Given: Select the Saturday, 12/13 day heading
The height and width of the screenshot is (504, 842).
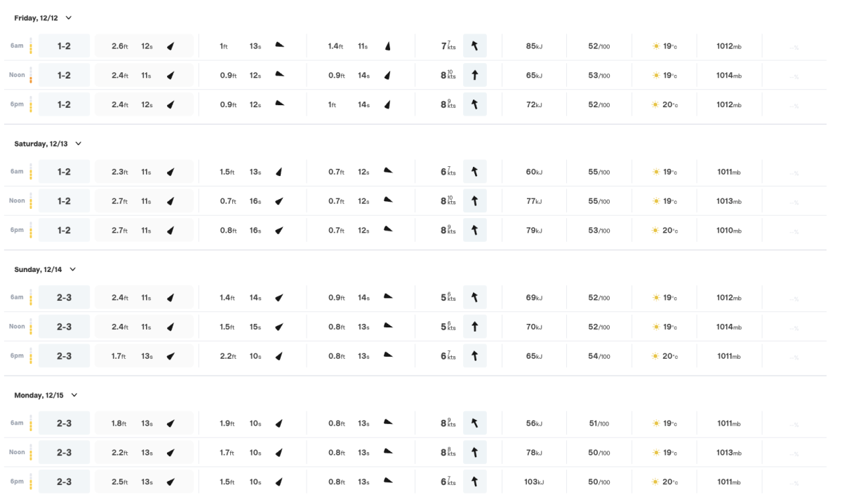Looking at the screenshot, I should pyautogui.click(x=41, y=144).
